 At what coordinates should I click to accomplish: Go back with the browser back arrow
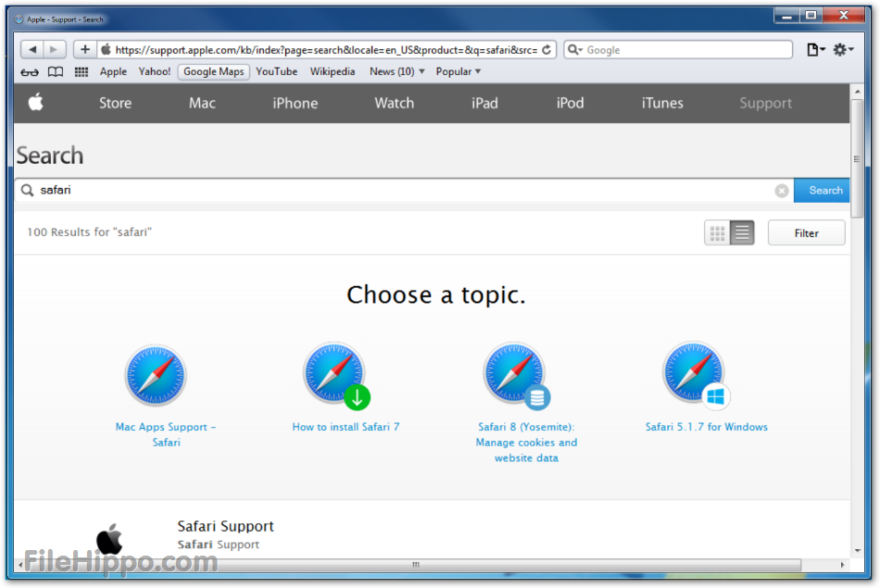[x=32, y=49]
